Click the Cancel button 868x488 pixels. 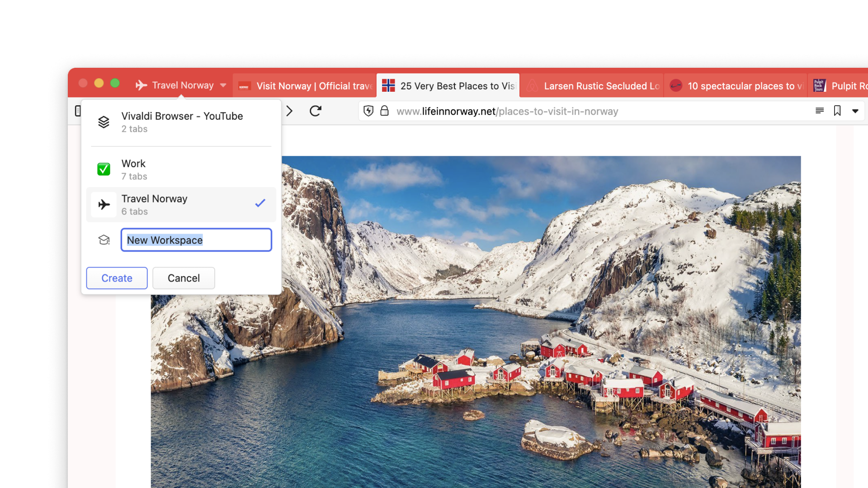pyautogui.click(x=184, y=278)
